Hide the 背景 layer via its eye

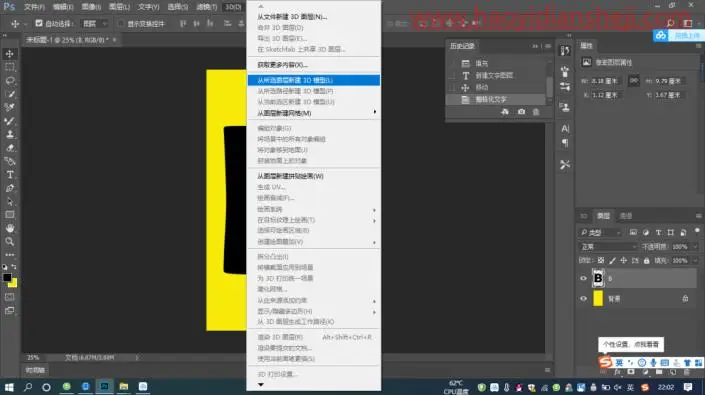[x=584, y=299]
